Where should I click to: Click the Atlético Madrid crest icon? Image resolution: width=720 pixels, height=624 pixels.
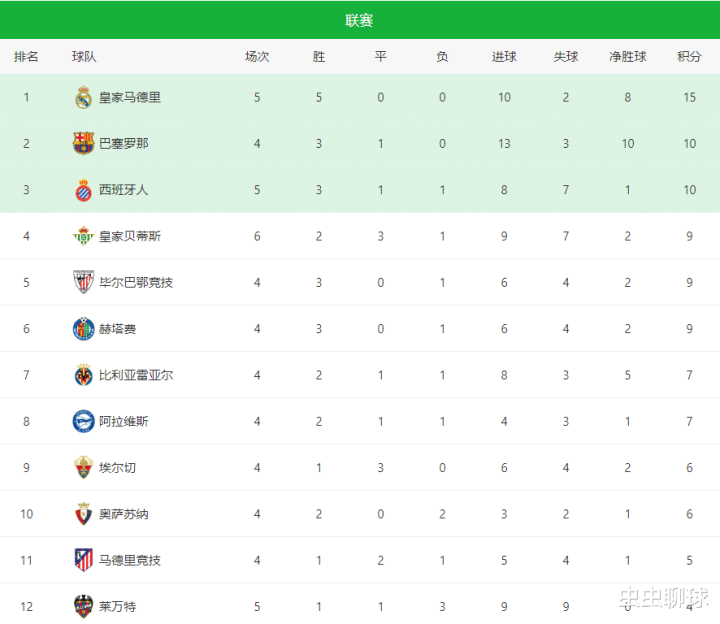[x=84, y=560]
